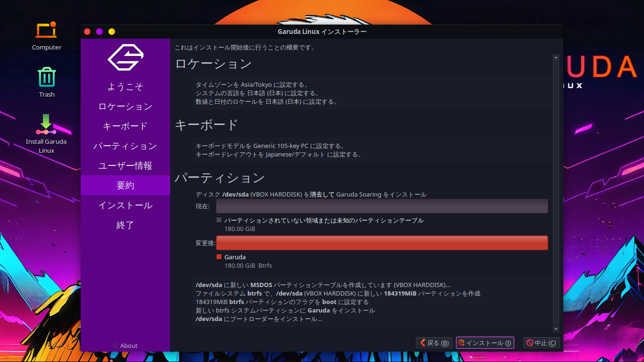Click the line mentioning Japanese/デフォルト keyboard layout
The width and height of the screenshot is (644, 362).
pyautogui.click(x=279, y=155)
